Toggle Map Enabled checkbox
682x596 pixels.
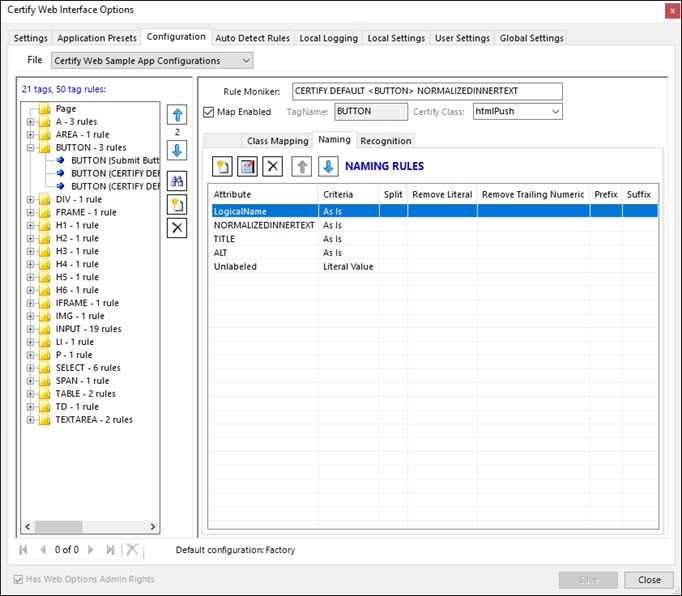point(209,112)
